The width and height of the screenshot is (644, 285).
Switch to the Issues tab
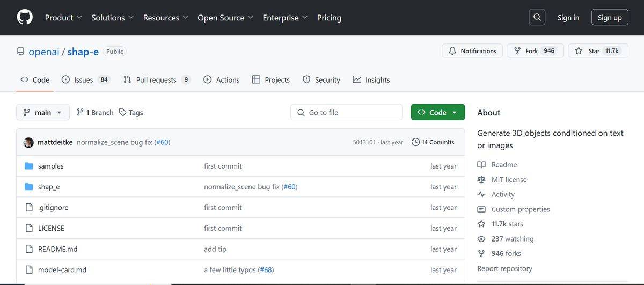(85, 79)
